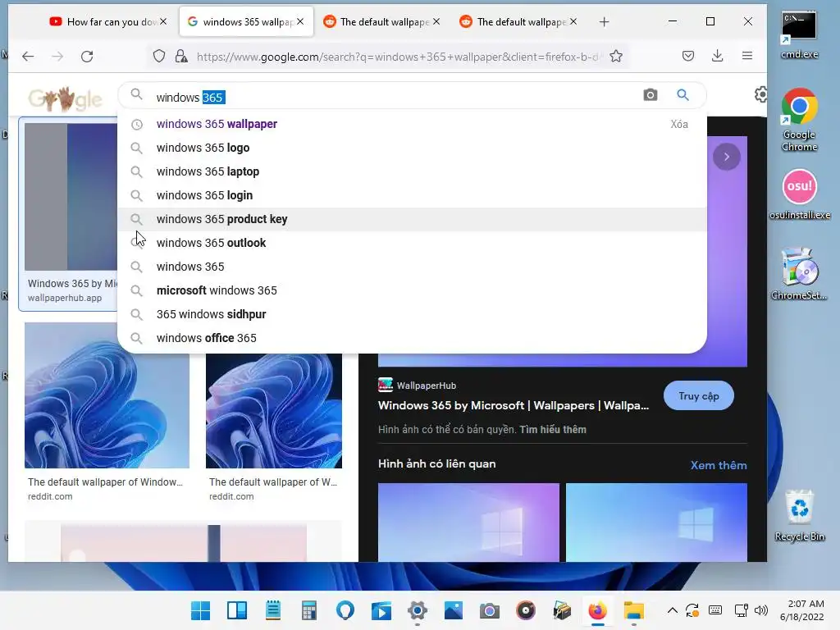Open a new browser tab

(x=605, y=22)
